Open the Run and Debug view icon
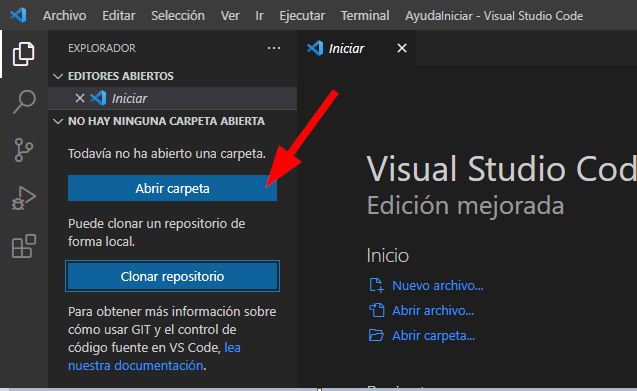Viewport: 637px width, 391px height. pos(24,198)
